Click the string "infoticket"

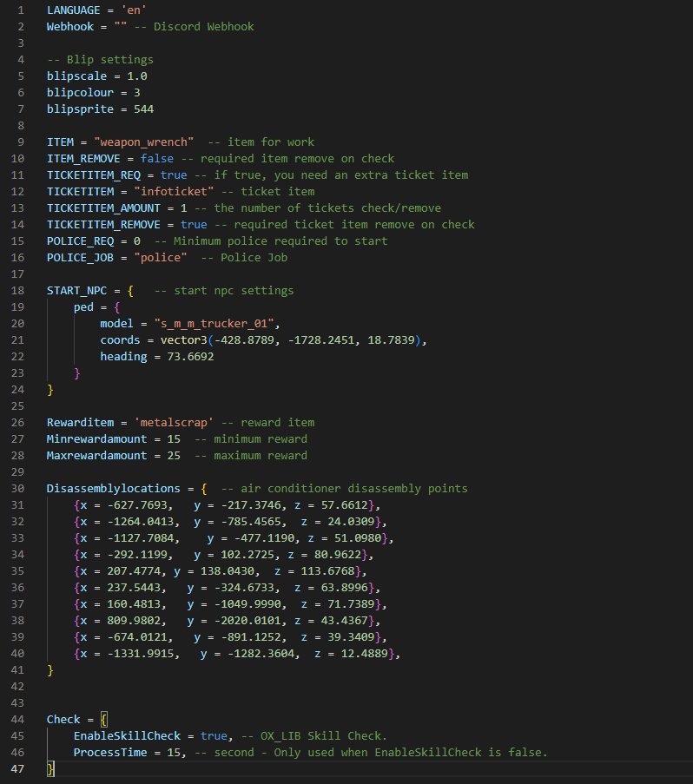click(174, 192)
